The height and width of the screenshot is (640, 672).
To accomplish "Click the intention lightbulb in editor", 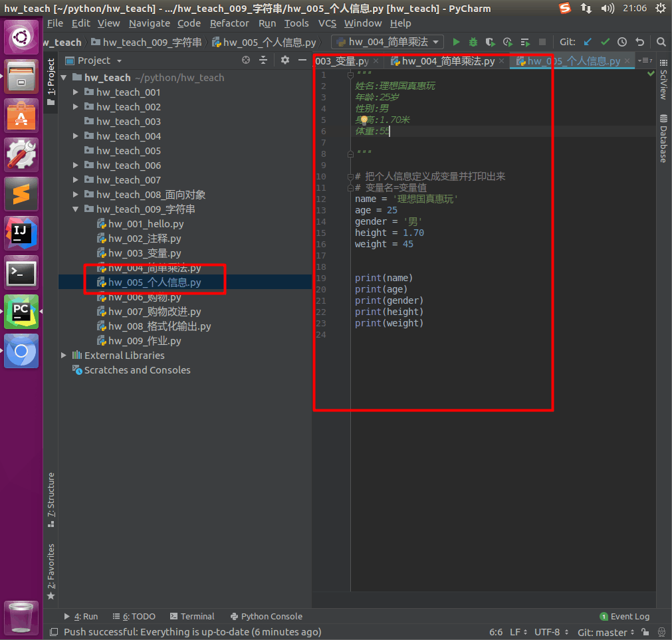I will coord(364,120).
